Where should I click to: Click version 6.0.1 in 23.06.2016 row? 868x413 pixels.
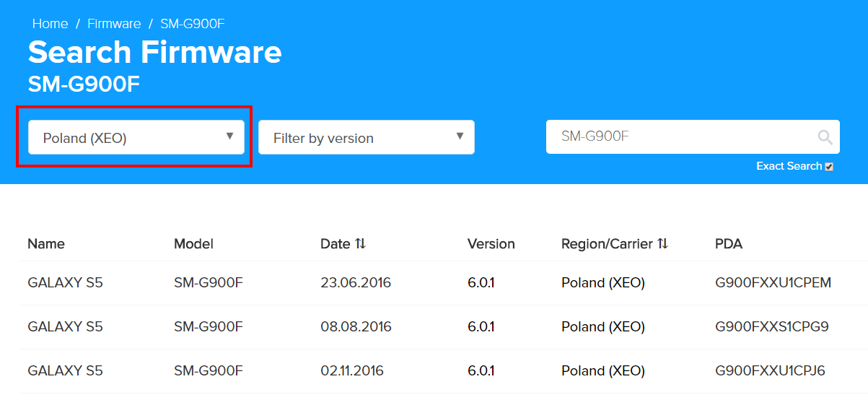[481, 283]
